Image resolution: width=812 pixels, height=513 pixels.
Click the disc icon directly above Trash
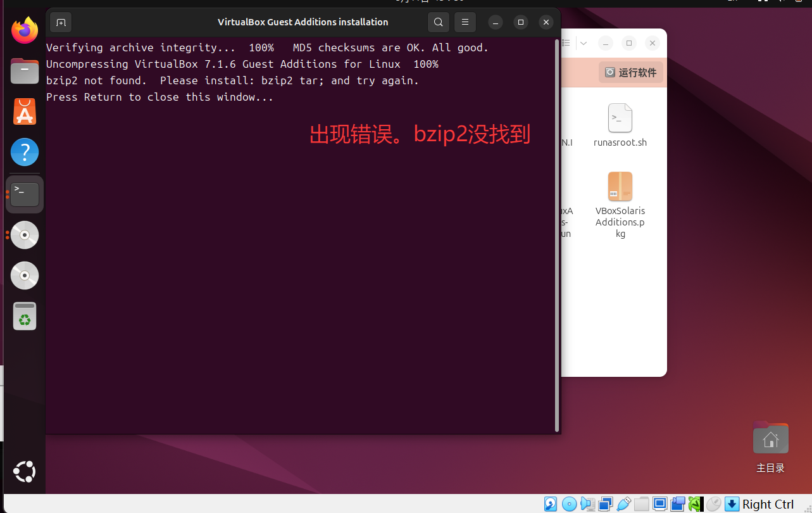pos(25,275)
